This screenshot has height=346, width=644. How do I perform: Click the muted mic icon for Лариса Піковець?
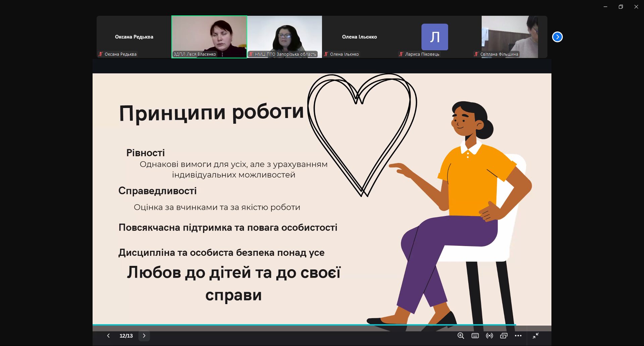pos(401,54)
